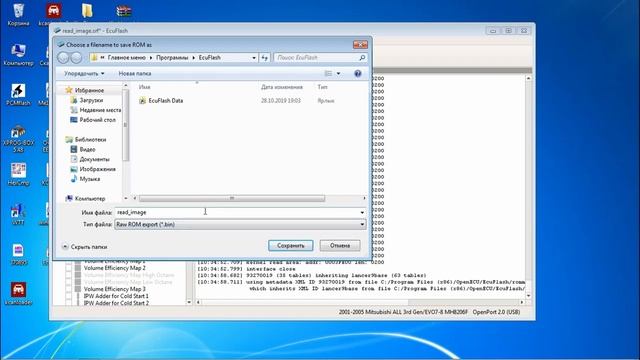The image size is (640, 360).
Task: Select Volume Efficiency Map 3 tree entry
Action: [x=115, y=289]
